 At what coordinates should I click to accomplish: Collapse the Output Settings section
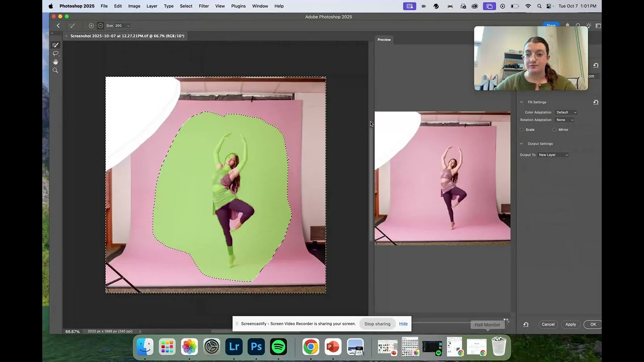coord(521,144)
